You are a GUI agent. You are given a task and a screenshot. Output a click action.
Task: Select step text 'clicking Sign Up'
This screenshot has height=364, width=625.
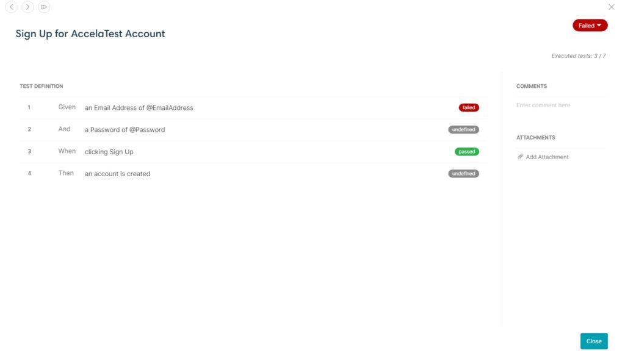pos(109,152)
